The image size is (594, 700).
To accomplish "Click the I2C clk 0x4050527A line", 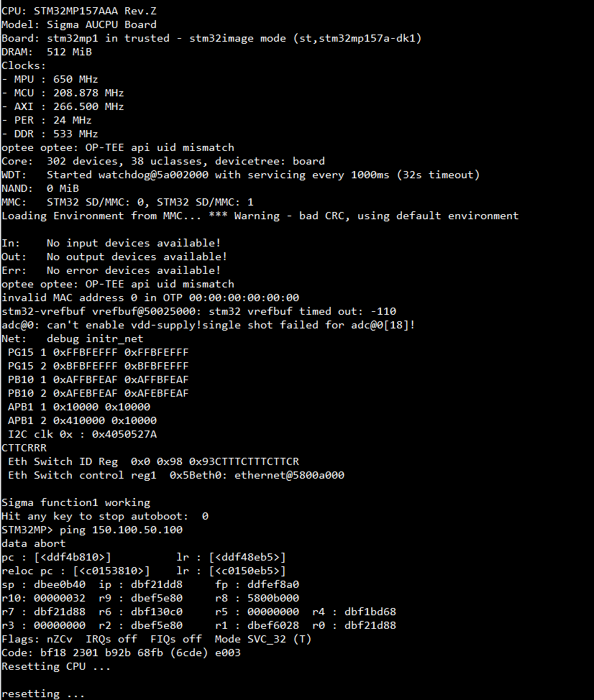I will click(82, 434).
